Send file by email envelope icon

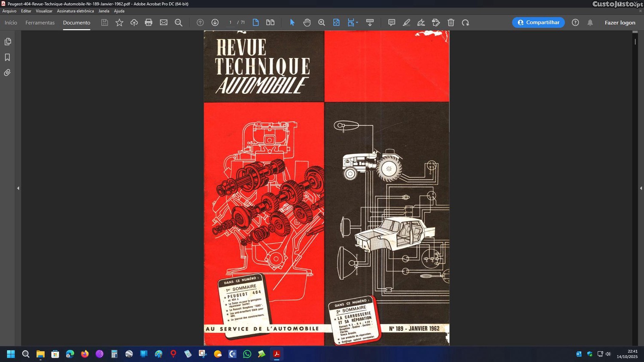pyautogui.click(x=164, y=23)
